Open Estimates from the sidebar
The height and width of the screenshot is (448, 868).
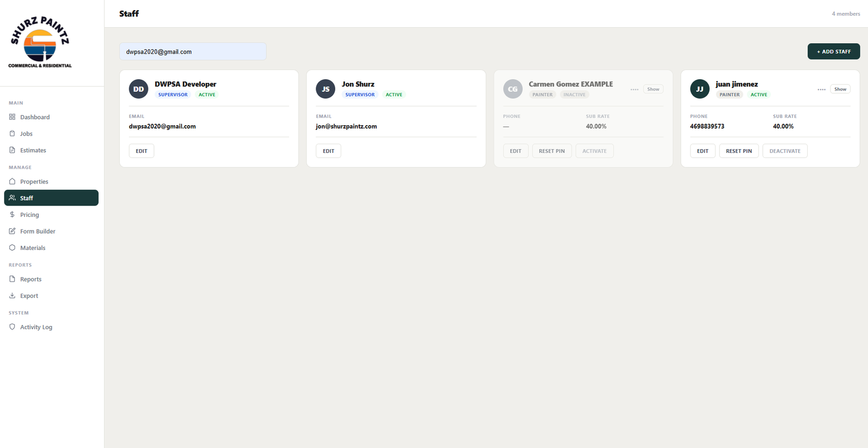51,150
